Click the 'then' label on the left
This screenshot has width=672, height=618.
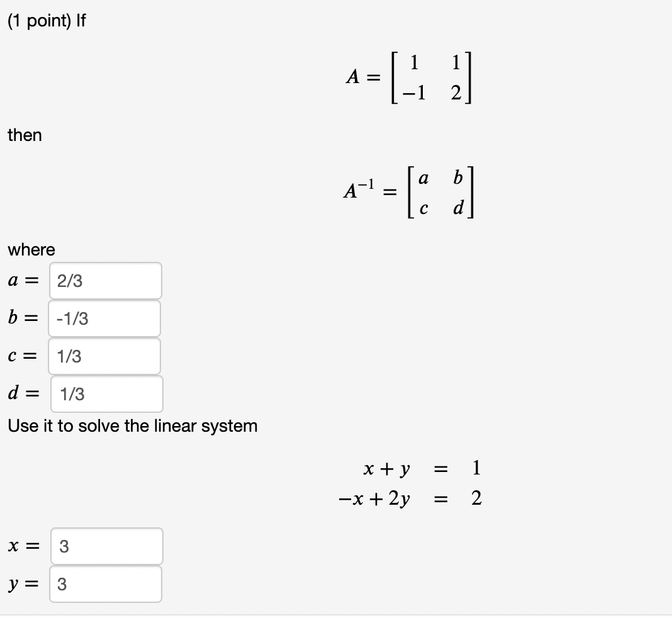point(25,135)
